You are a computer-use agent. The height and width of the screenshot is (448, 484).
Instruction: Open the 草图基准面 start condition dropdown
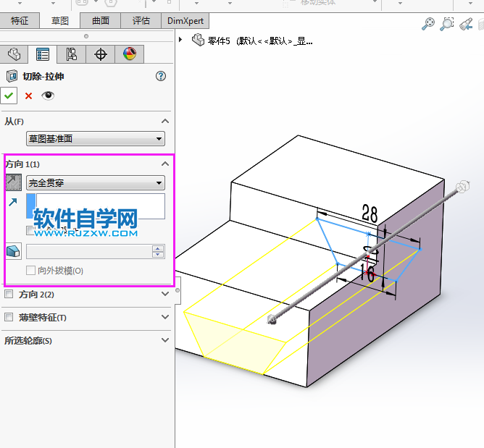(x=95, y=139)
